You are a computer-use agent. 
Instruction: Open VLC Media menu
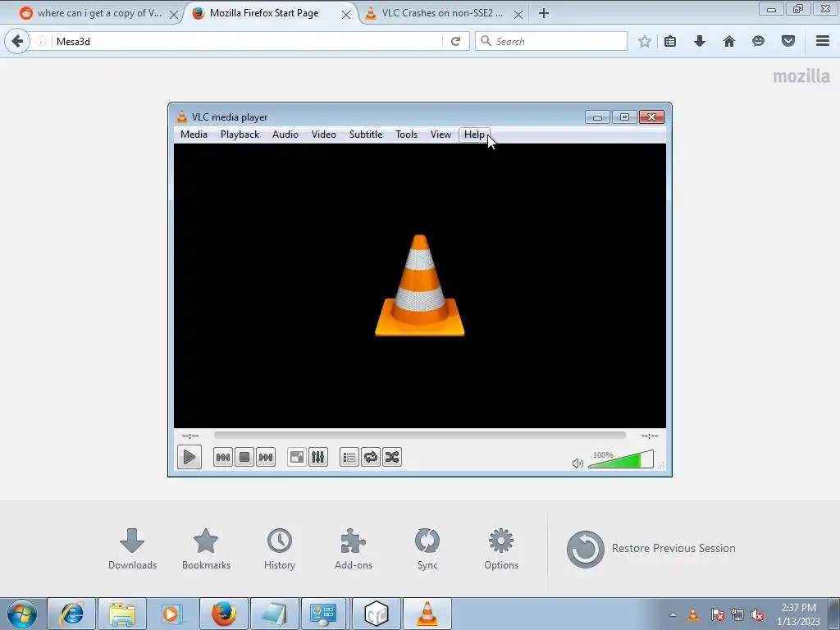click(x=194, y=135)
